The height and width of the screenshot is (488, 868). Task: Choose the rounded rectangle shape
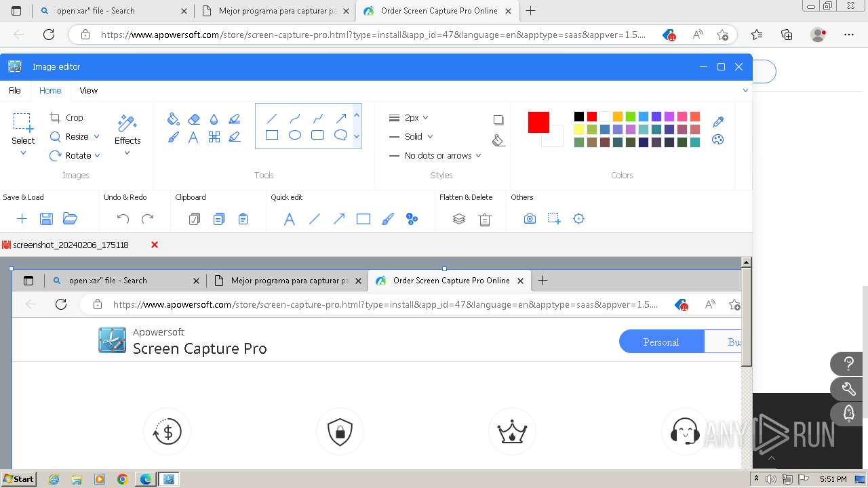[317, 135]
